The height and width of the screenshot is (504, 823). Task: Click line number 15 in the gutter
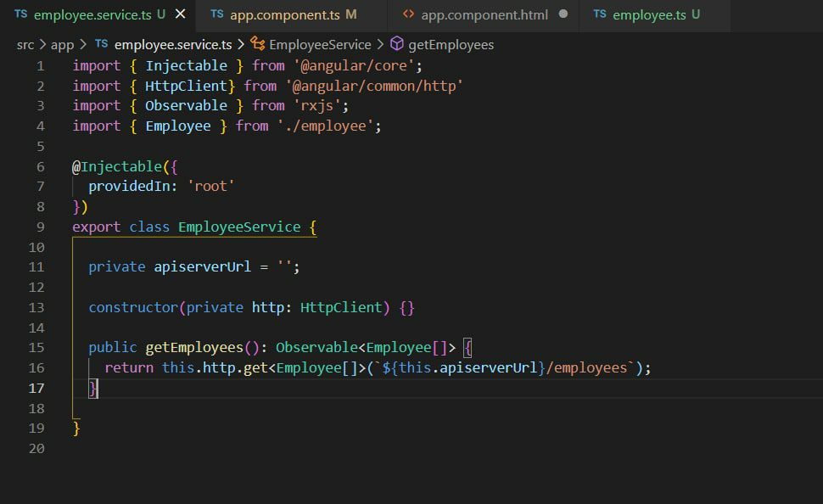(36, 348)
